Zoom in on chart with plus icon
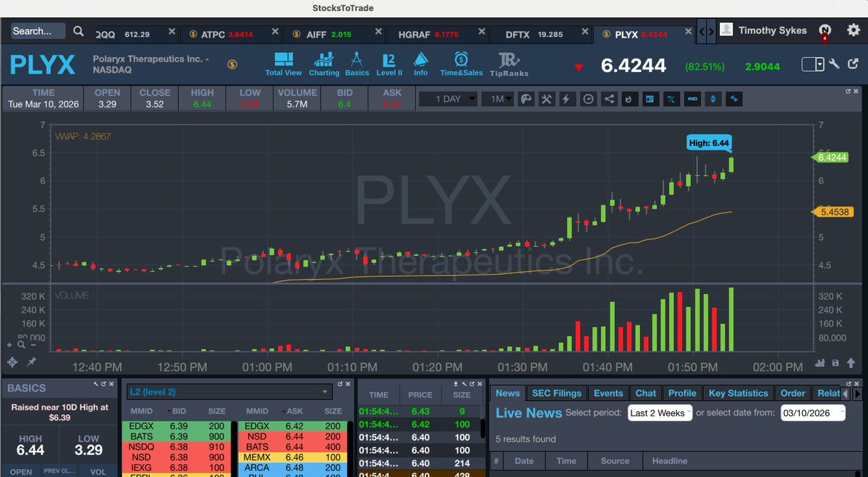 click(11, 345)
